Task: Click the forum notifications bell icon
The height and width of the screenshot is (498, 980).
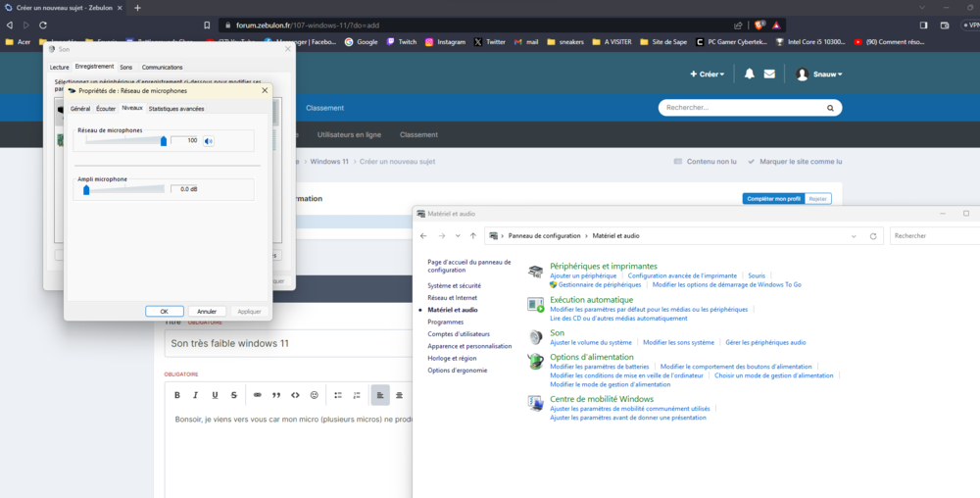Action: click(750, 74)
